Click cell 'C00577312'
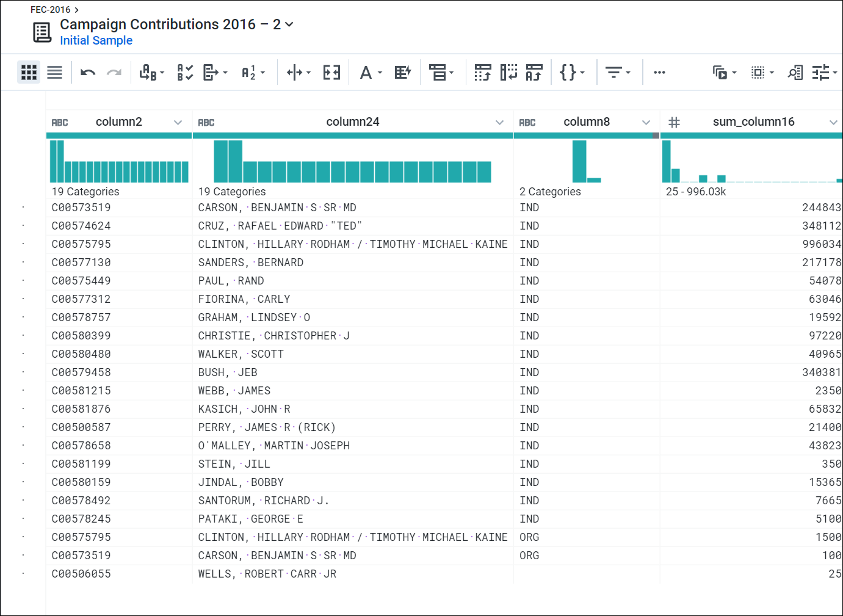This screenshot has height=616, width=843. [81, 299]
